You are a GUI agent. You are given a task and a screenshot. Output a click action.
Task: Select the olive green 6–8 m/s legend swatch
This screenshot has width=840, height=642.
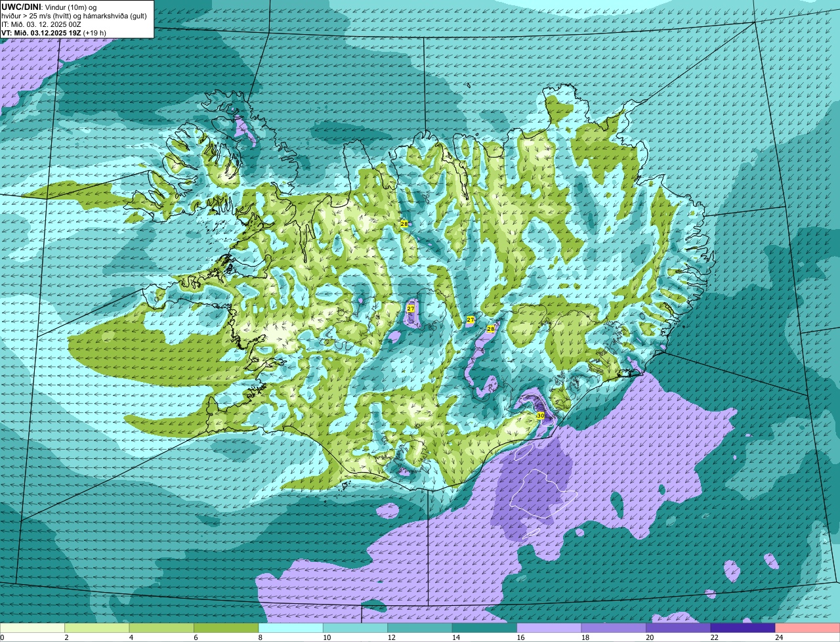click(226, 628)
